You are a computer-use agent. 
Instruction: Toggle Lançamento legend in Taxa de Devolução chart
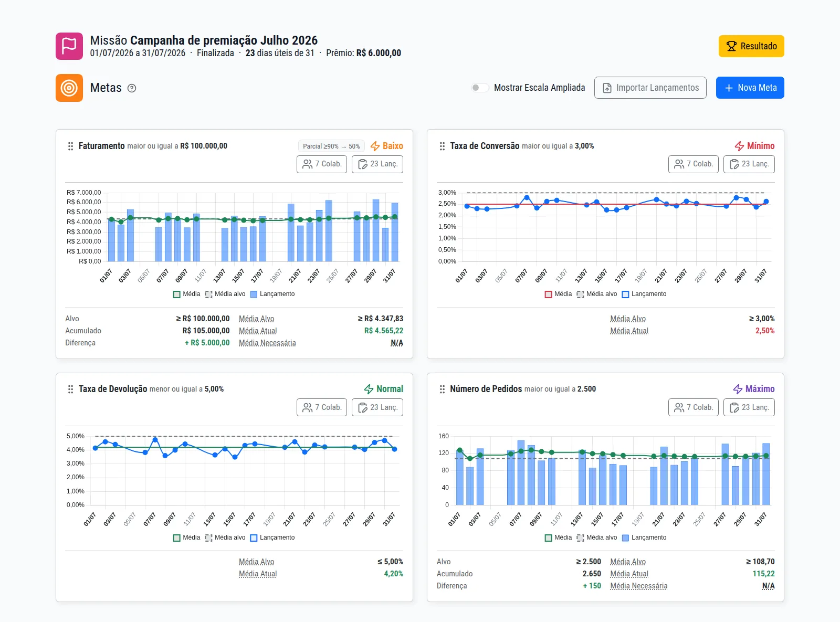272,537
